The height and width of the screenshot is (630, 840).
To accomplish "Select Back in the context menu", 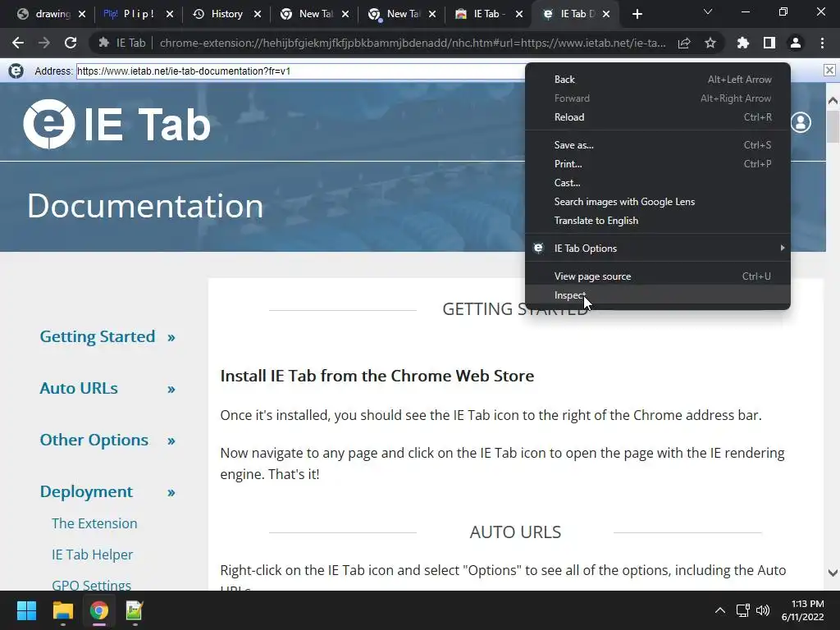I will (657, 80).
